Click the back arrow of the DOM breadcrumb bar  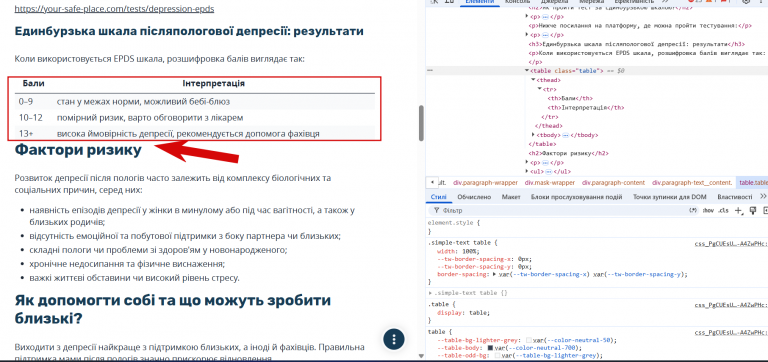432,182
